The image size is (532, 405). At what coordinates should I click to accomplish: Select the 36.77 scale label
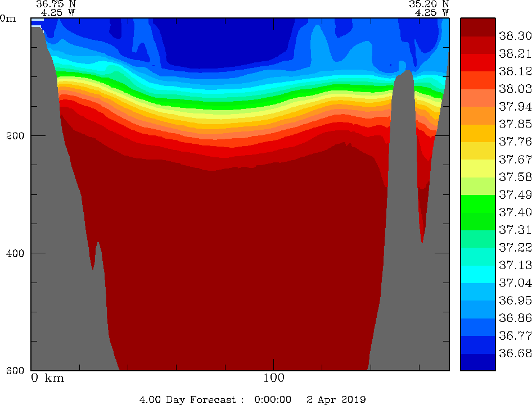click(x=515, y=335)
